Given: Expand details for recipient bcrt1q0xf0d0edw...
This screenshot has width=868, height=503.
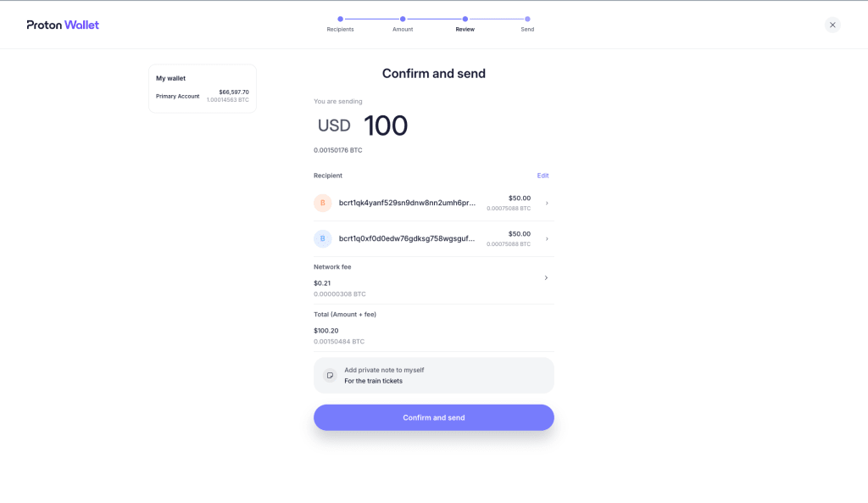Looking at the screenshot, I should coord(546,238).
